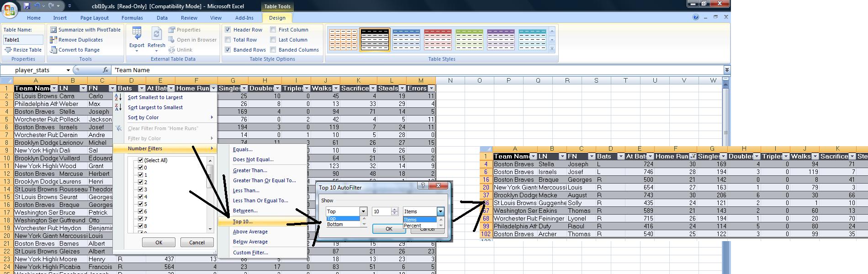
Task: Switch to the Page Layout tab
Action: (x=95, y=18)
